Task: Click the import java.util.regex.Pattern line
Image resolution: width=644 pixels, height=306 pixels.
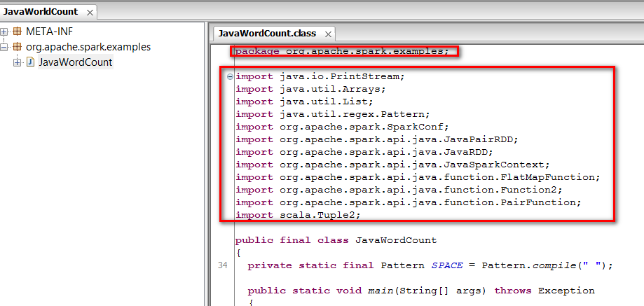Action: 332,114
